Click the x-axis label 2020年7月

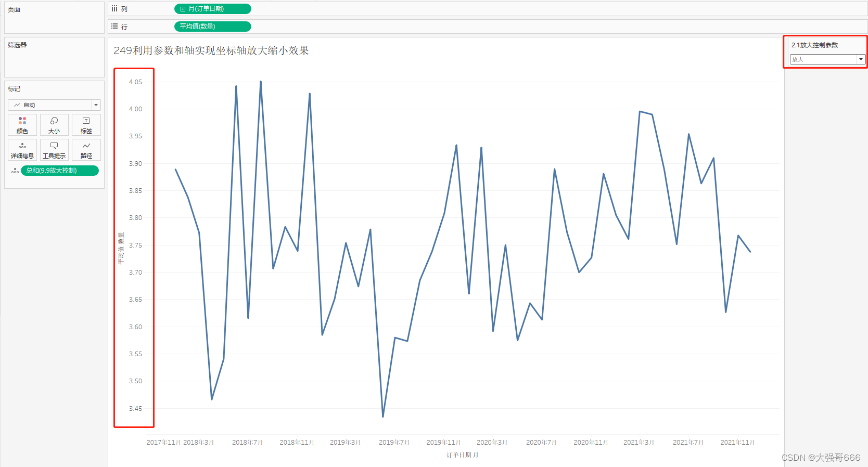tap(541, 443)
